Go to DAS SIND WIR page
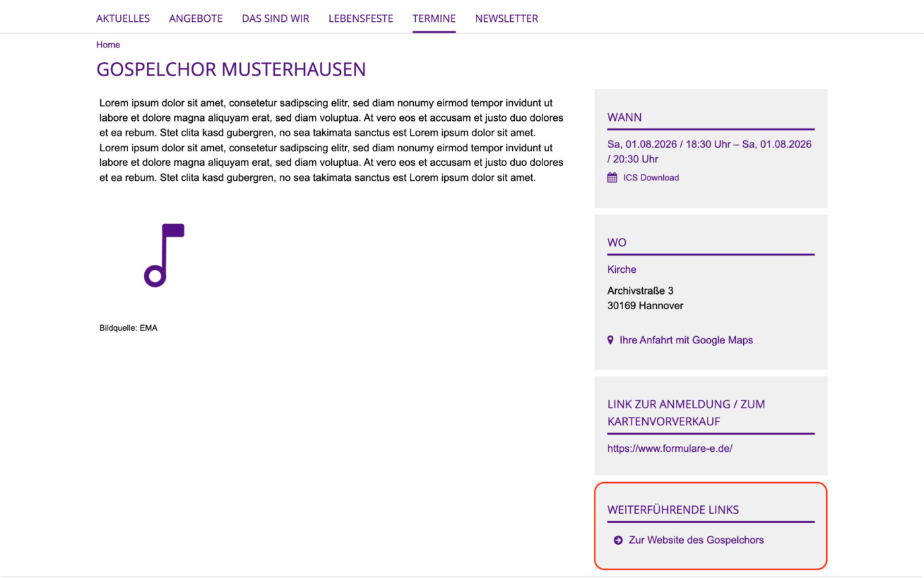This screenshot has width=924, height=578. (275, 18)
